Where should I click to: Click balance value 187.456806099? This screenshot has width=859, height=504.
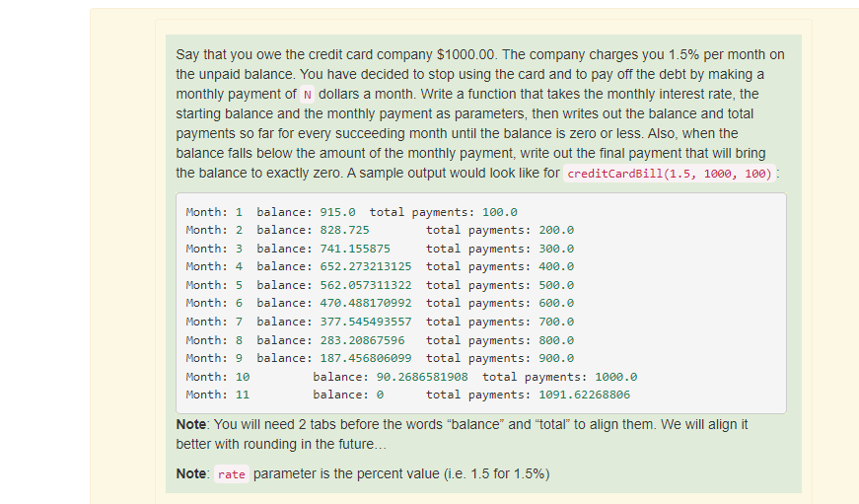tap(366, 358)
